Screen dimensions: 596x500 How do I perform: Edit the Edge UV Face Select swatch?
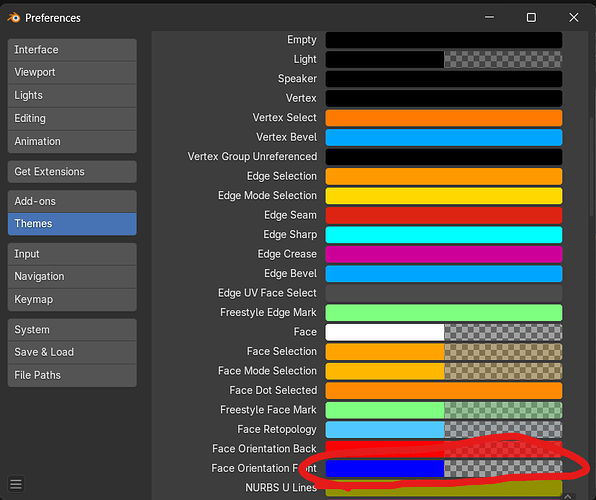[444, 293]
